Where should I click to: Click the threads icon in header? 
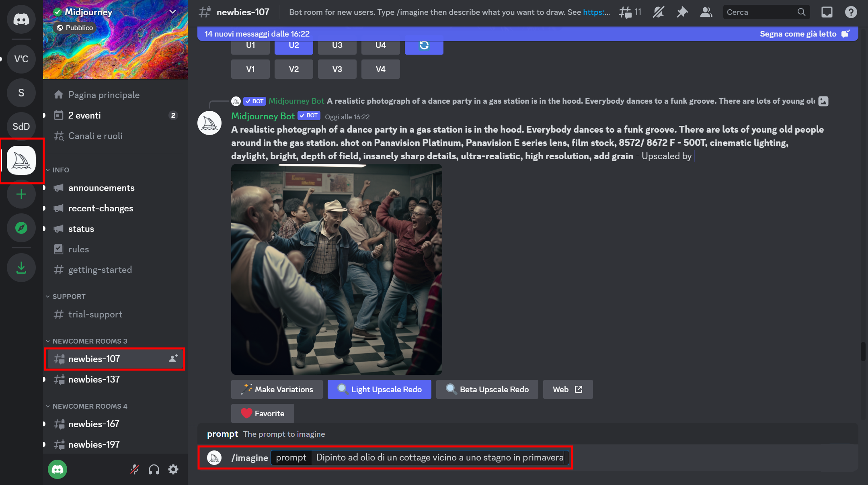pyautogui.click(x=626, y=12)
